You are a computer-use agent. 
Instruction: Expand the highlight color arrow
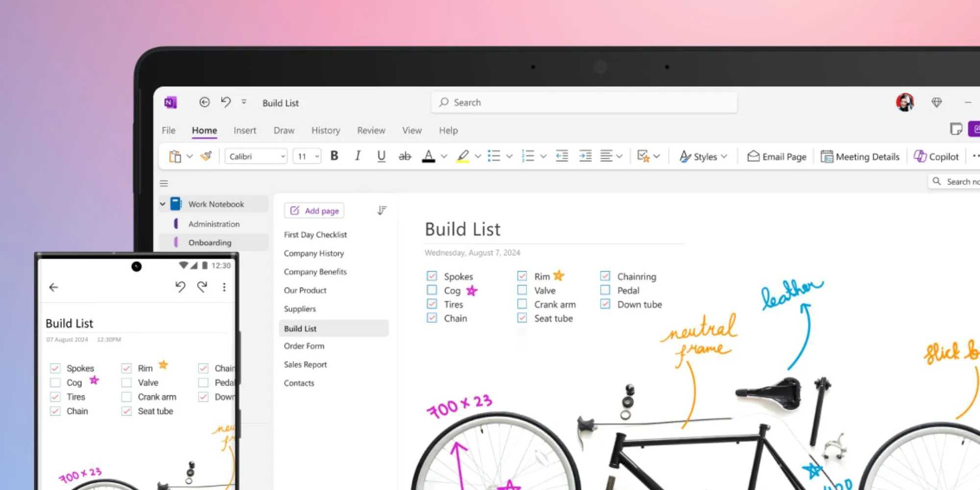click(x=478, y=156)
